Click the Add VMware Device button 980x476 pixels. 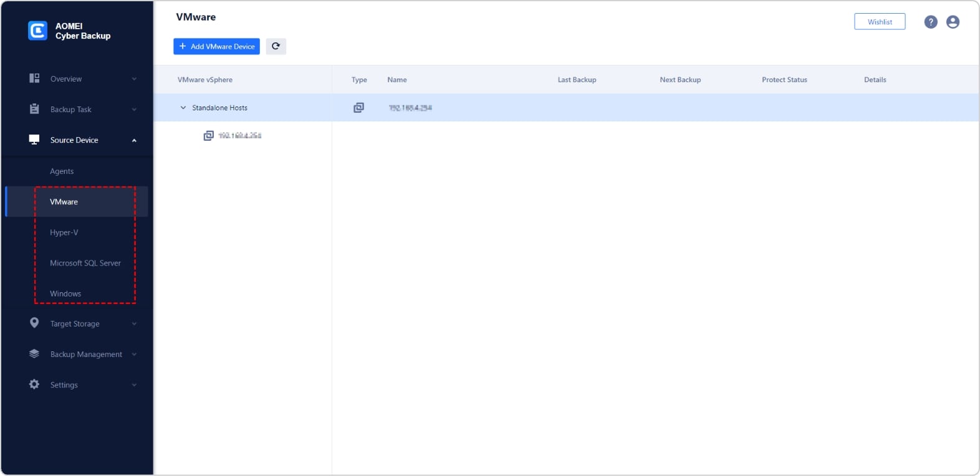216,46
